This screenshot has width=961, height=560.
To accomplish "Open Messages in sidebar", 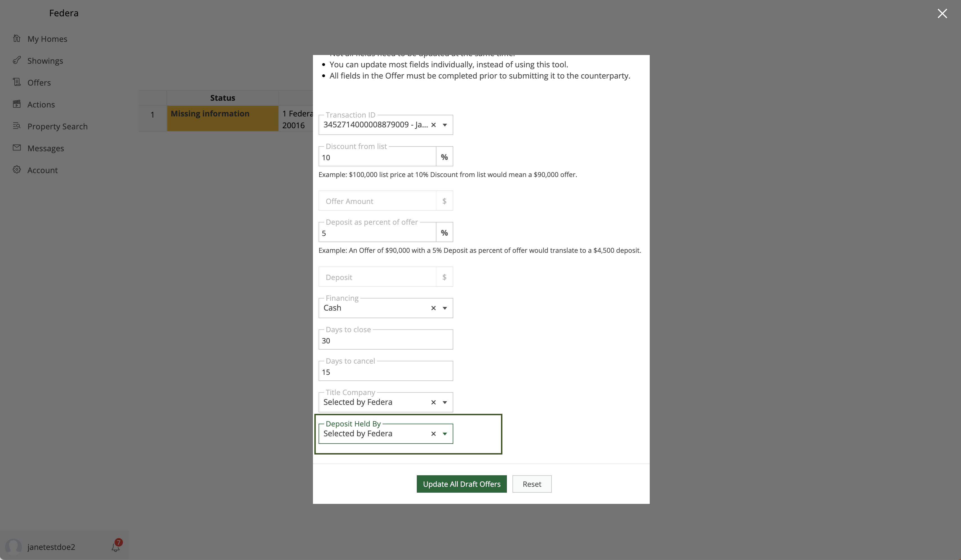I will click(45, 148).
